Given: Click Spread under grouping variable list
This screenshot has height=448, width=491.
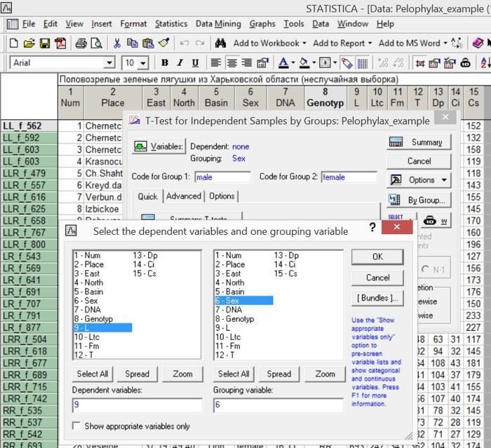Looking at the screenshot, I should tap(278, 374).
